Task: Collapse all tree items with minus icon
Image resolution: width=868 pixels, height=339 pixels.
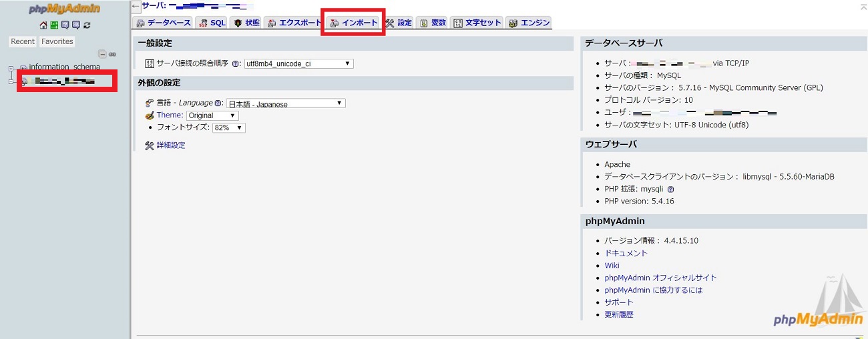Action: 102,54
